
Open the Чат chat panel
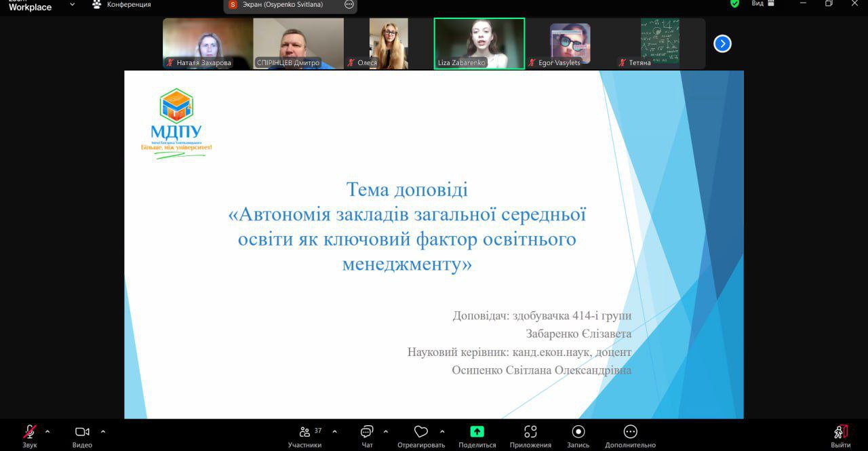[x=367, y=432]
